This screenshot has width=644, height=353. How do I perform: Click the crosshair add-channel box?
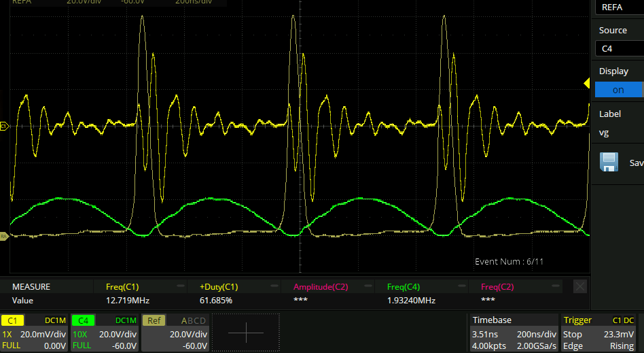tap(245, 332)
